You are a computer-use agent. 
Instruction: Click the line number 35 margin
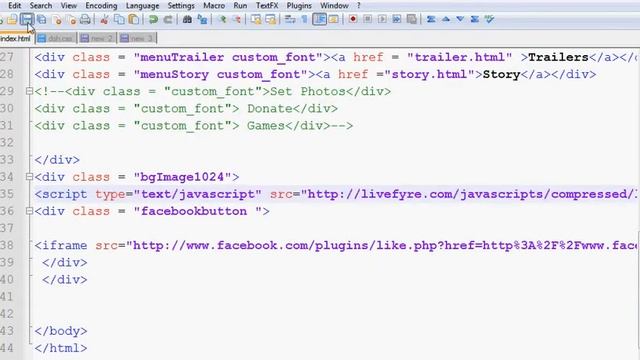[x=7, y=194]
